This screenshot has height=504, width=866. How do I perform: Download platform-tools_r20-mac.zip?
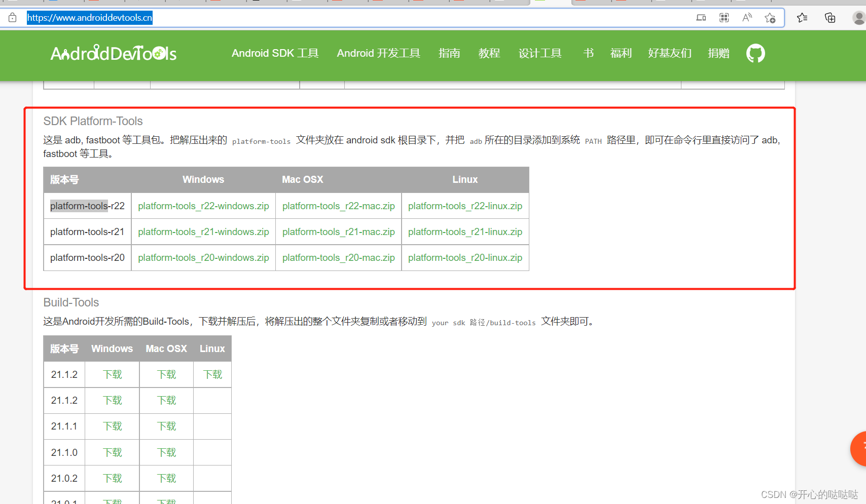[339, 258]
